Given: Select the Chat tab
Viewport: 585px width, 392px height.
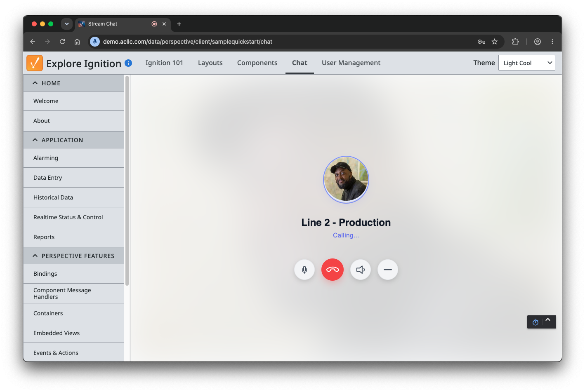Looking at the screenshot, I should click(x=300, y=63).
